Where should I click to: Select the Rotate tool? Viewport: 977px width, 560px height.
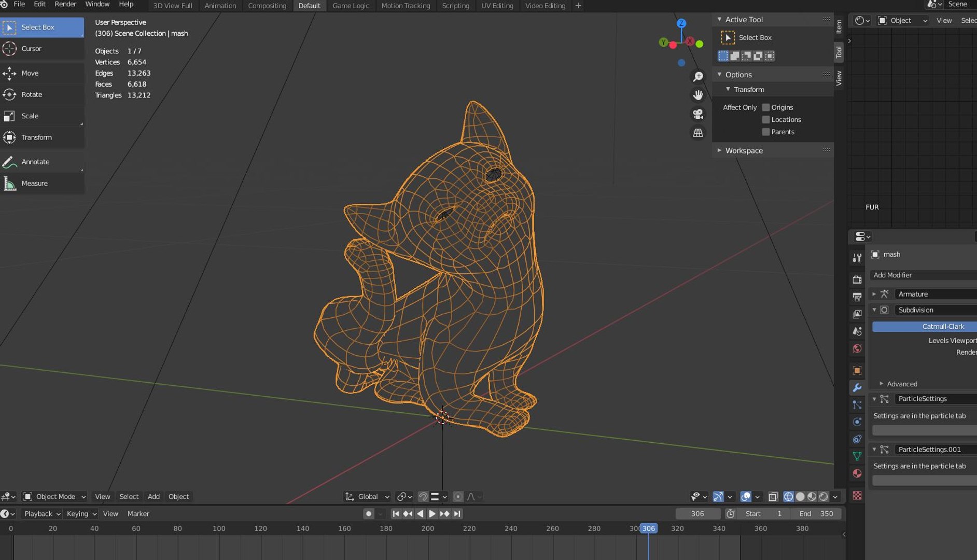coord(42,94)
